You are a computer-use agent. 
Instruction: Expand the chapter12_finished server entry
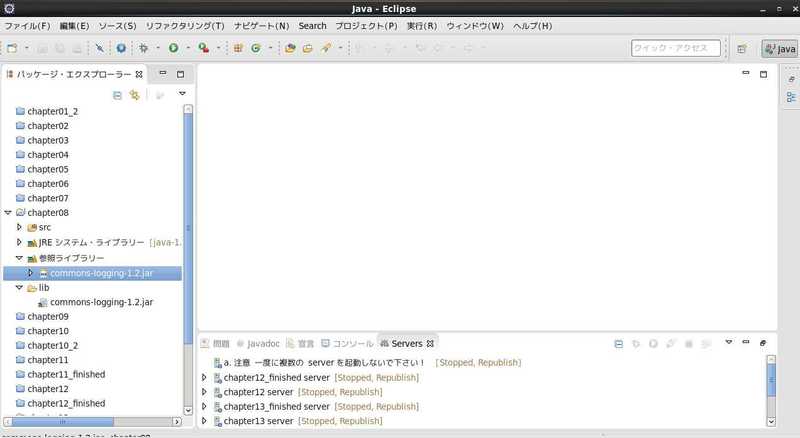[x=204, y=377]
